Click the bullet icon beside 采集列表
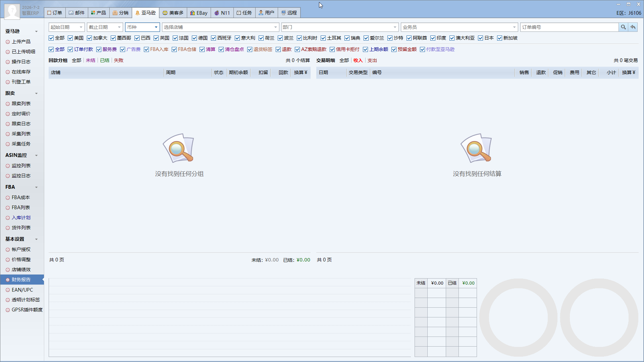The image size is (644, 362). click(x=8, y=134)
